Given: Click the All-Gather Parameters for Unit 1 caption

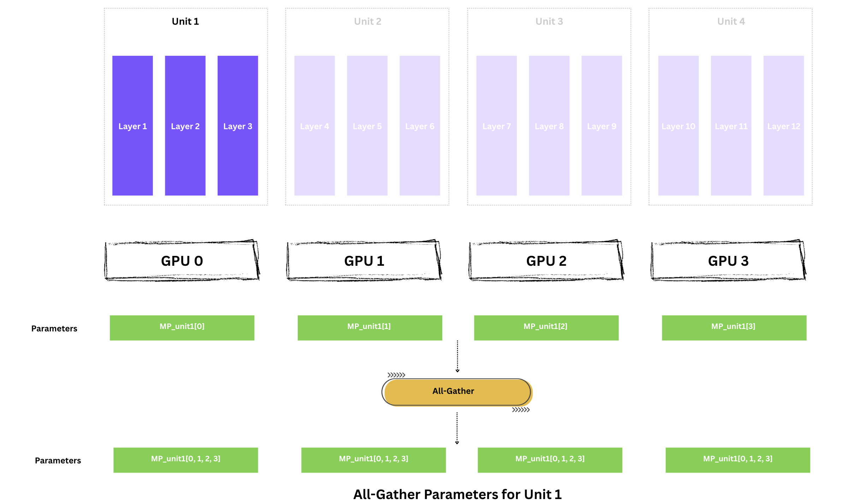Looking at the screenshot, I should 457,494.
